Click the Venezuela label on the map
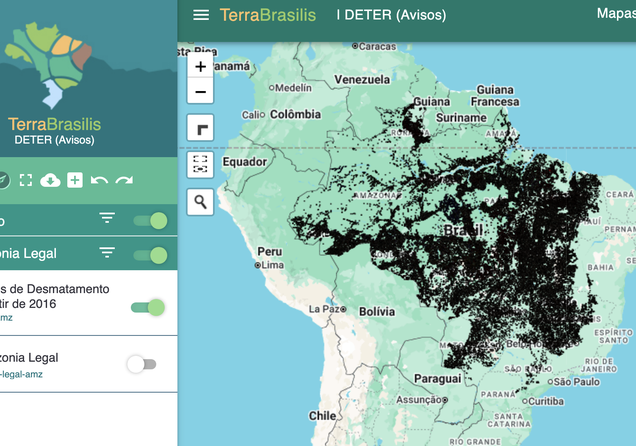 coord(362,79)
